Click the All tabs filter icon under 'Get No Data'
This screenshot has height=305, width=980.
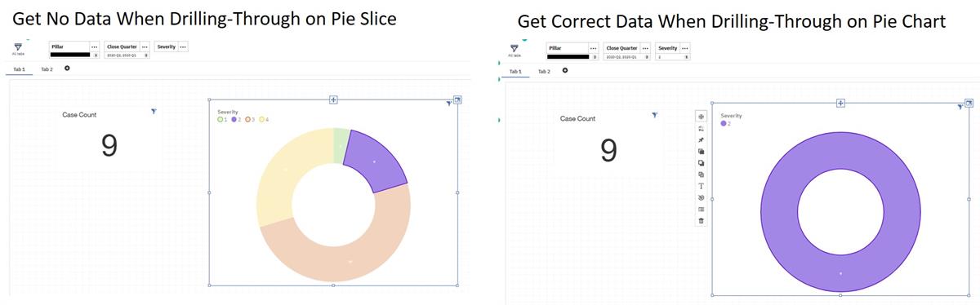17,49
